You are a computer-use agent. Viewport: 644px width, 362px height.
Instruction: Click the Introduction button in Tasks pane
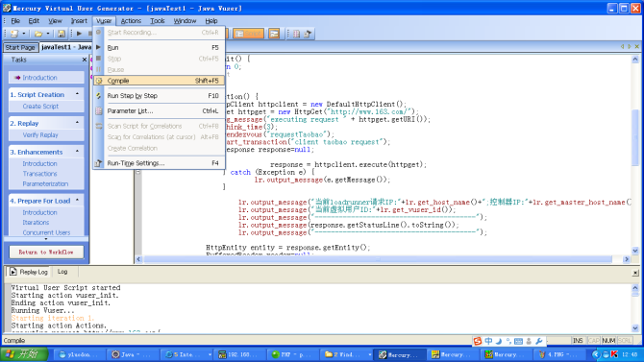[x=46, y=78]
